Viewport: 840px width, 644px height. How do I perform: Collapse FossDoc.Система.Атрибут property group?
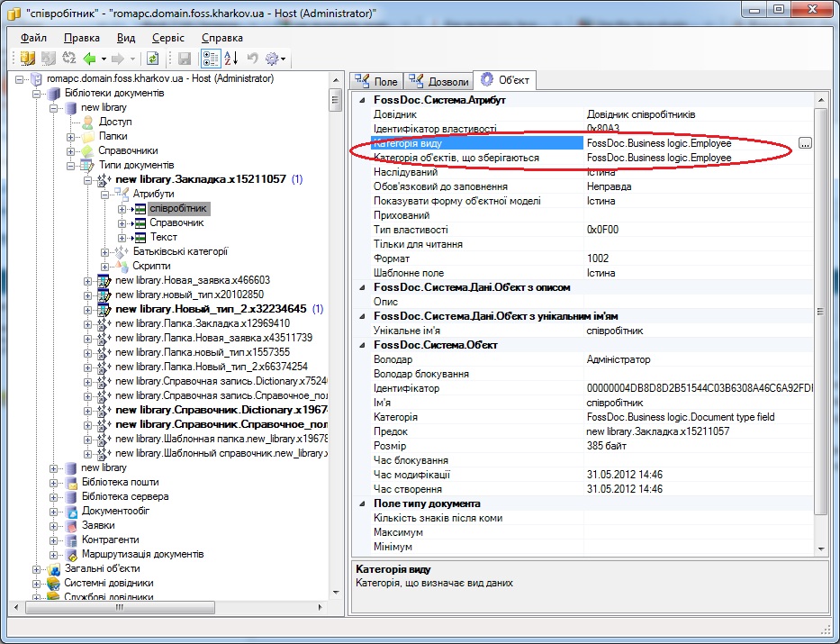pyautogui.click(x=362, y=100)
